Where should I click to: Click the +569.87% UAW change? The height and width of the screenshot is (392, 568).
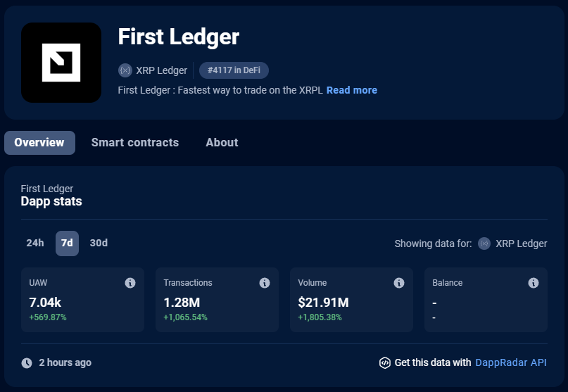coord(48,317)
